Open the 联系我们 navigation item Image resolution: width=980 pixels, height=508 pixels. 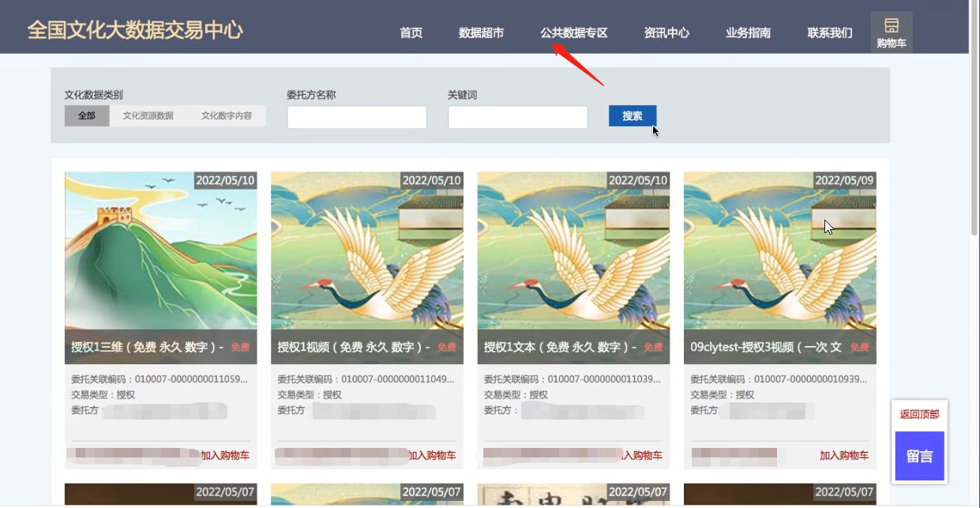[829, 33]
